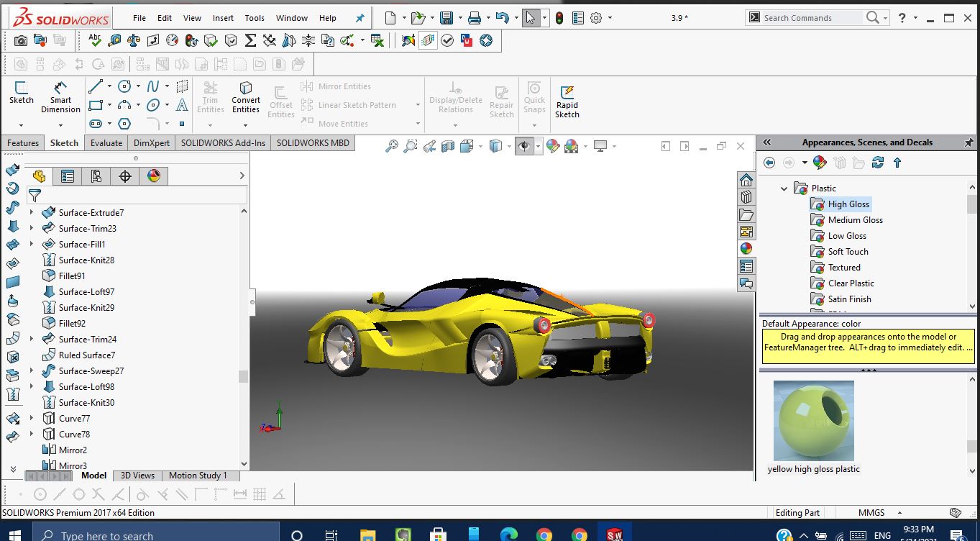Open the Insert menu
This screenshot has width=980, height=541.
(x=223, y=18)
